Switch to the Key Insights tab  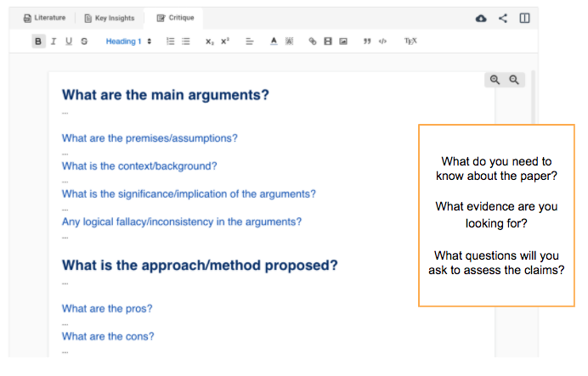pyautogui.click(x=110, y=18)
